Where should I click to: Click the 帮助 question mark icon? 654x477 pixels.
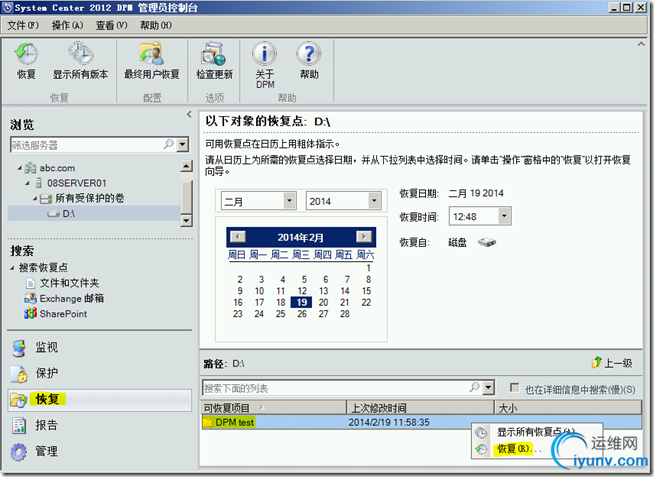309,53
